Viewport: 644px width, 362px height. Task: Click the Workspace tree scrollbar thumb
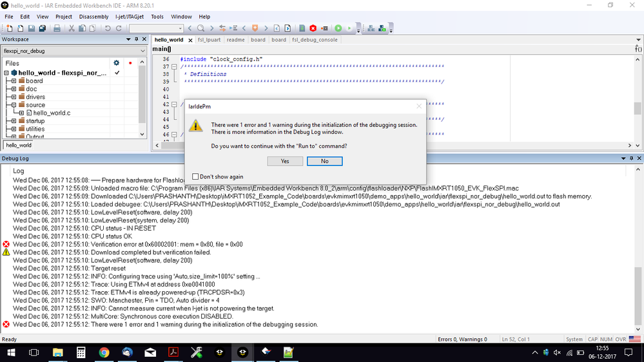(x=142, y=95)
